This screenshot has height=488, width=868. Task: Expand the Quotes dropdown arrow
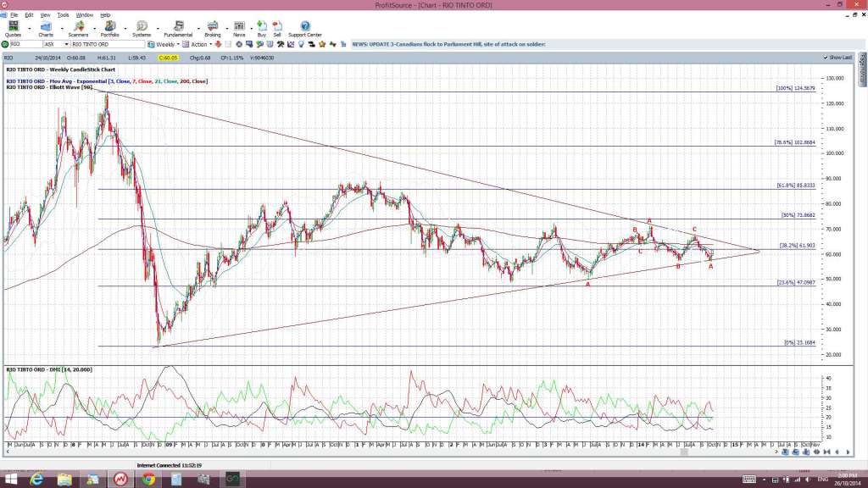30,28
